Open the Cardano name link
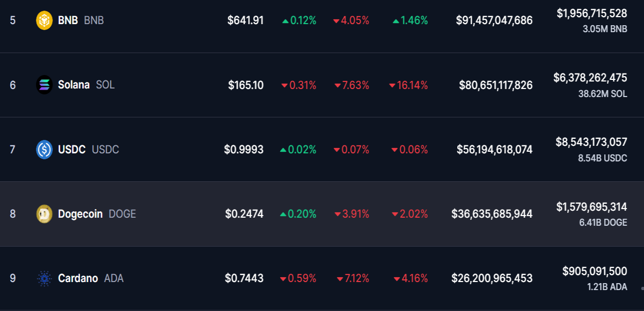Image resolution: width=644 pixels, height=311 pixels. [78, 278]
